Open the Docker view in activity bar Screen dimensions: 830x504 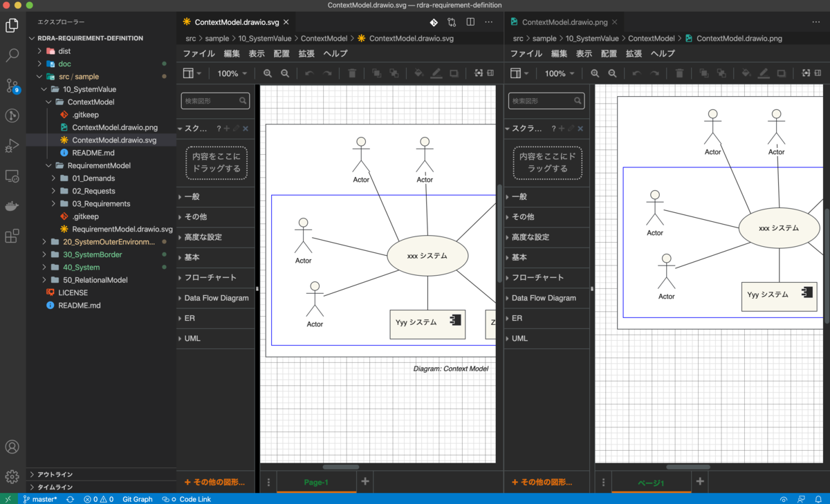(x=12, y=206)
